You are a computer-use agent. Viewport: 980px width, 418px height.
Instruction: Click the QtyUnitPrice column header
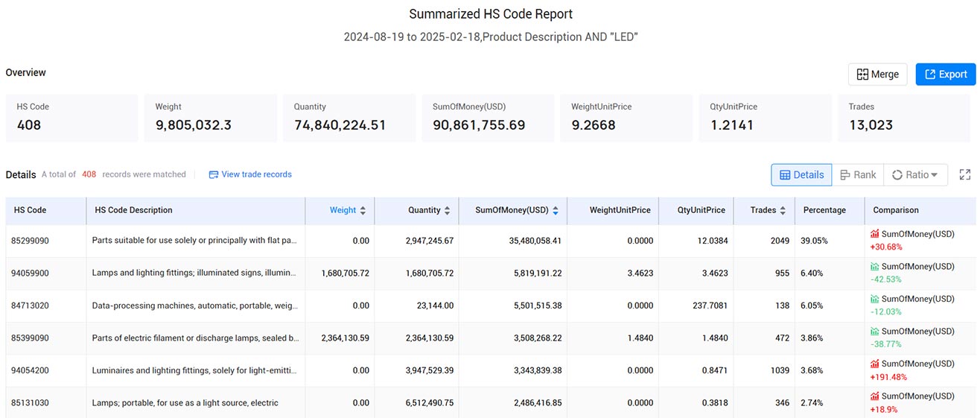tap(701, 210)
